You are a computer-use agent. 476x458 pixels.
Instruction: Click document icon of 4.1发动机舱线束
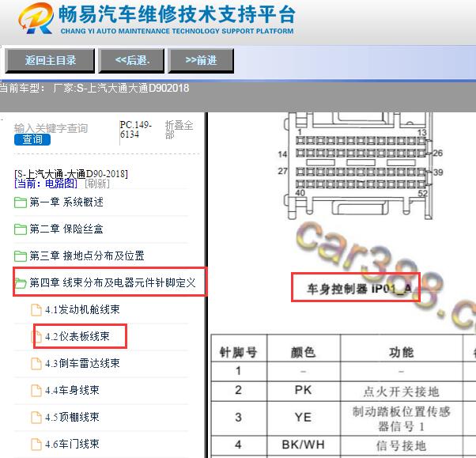click(36, 310)
